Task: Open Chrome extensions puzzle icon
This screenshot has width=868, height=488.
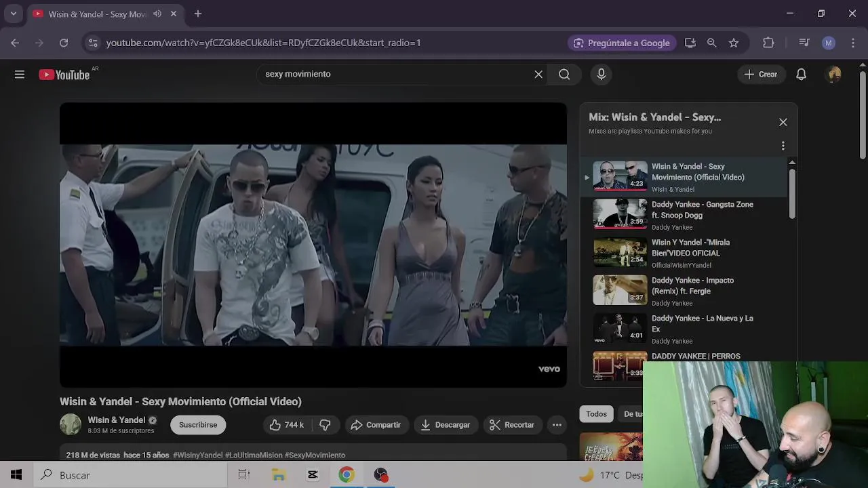Action: tap(768, 43)
